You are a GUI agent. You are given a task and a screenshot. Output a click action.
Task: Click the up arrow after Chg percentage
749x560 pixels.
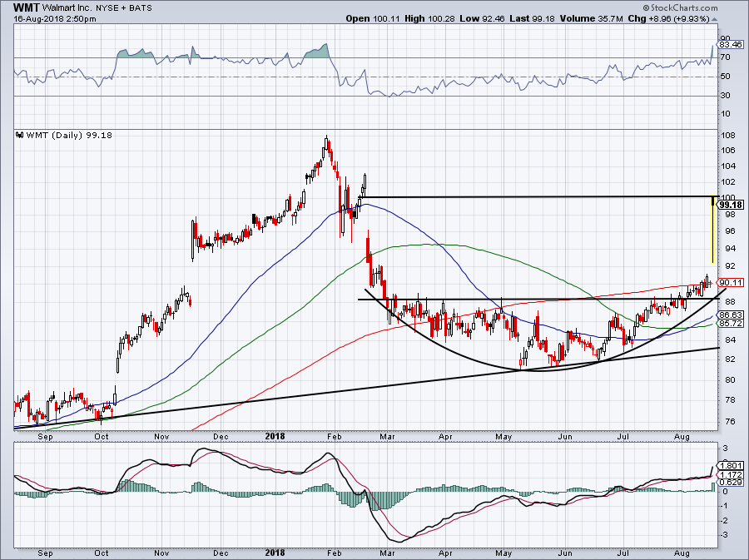(714, 20)
